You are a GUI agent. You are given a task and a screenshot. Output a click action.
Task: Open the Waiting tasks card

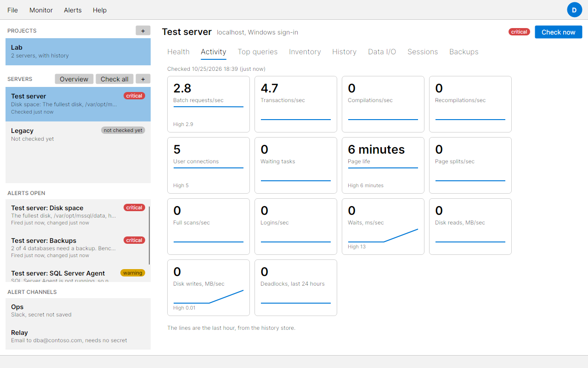pos(296,166)
